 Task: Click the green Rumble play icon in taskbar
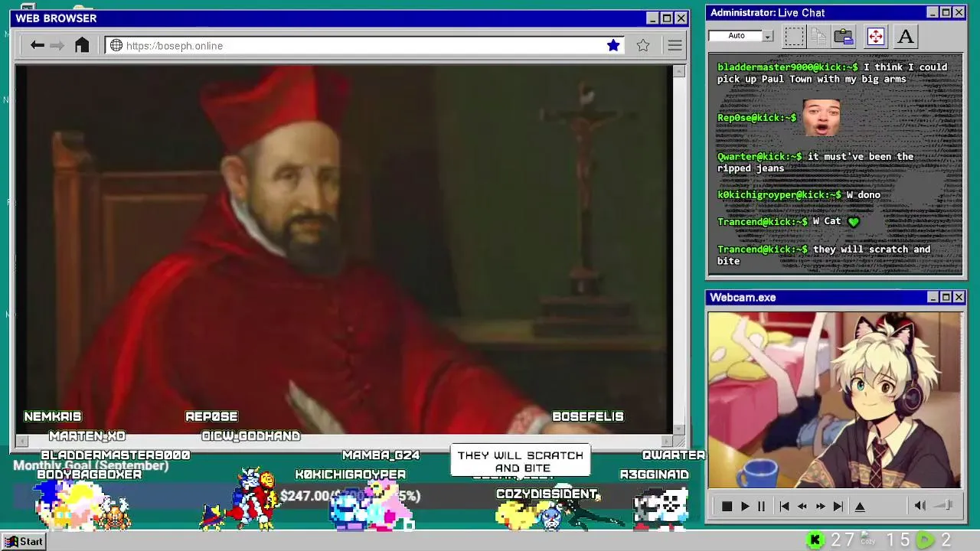(925, 540)
